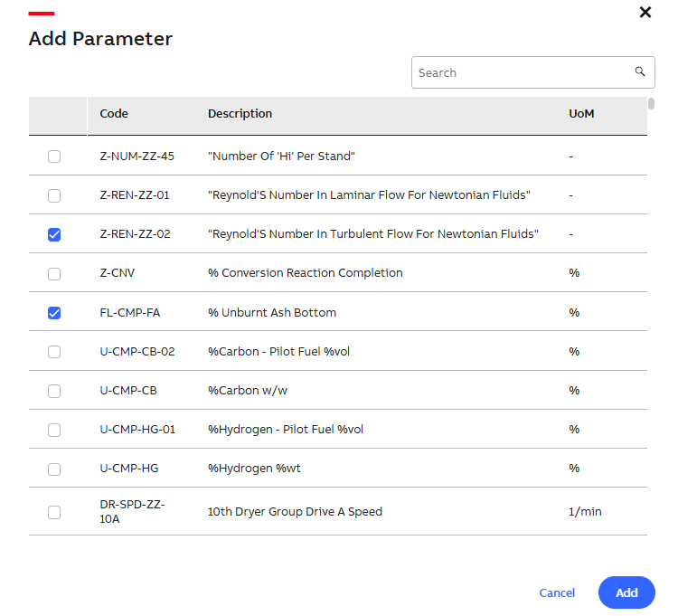
Task: Check the Z-NUM-ZZ-45 parameter checkbox
Action: coord(54,156)
